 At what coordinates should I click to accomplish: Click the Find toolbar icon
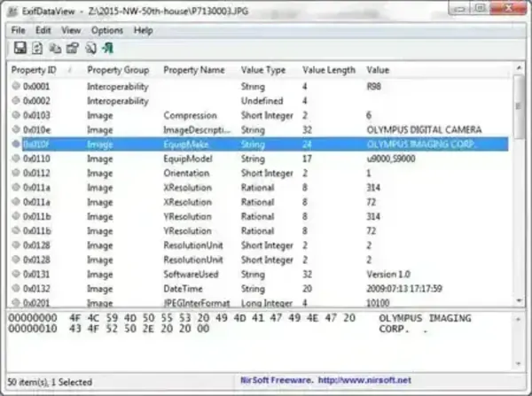pyautogui.click(x=90, y=49)
